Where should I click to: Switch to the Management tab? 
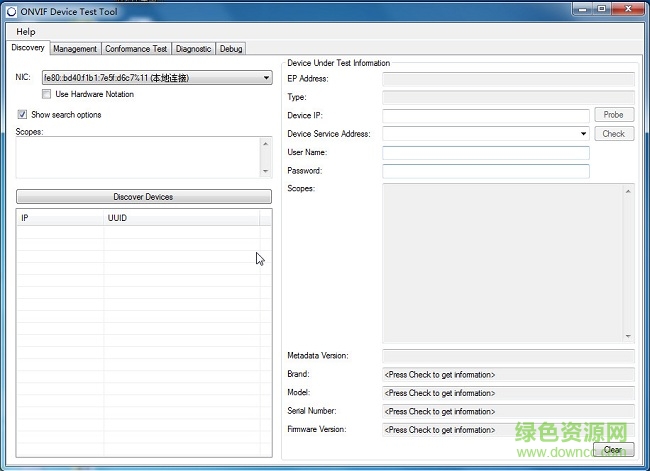coord(75,49)
